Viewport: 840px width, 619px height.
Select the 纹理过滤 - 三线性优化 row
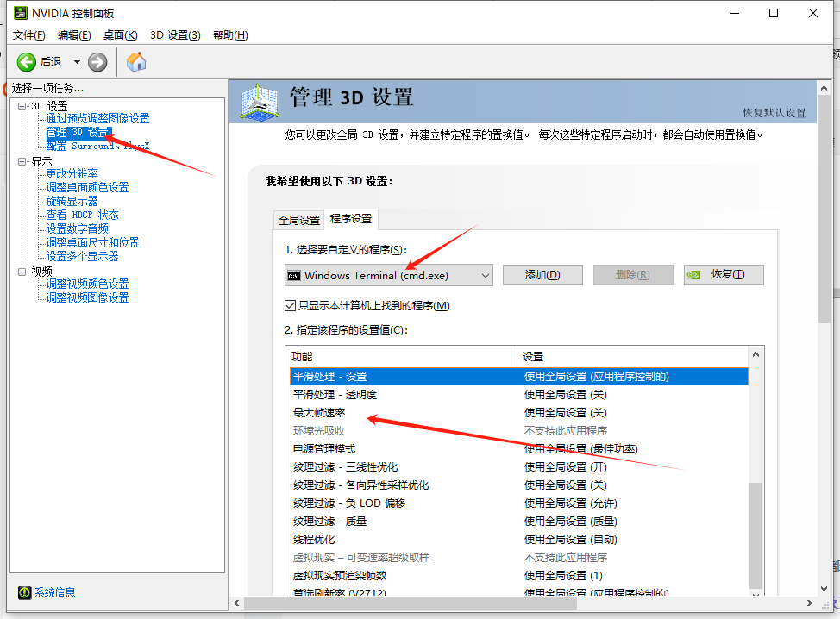pos(518,467)
